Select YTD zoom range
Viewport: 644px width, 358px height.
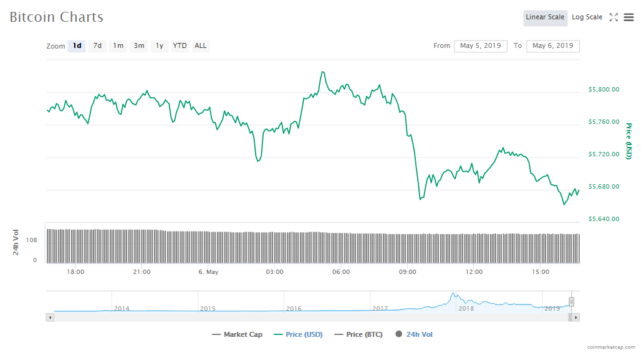click(x=180, y=46)
